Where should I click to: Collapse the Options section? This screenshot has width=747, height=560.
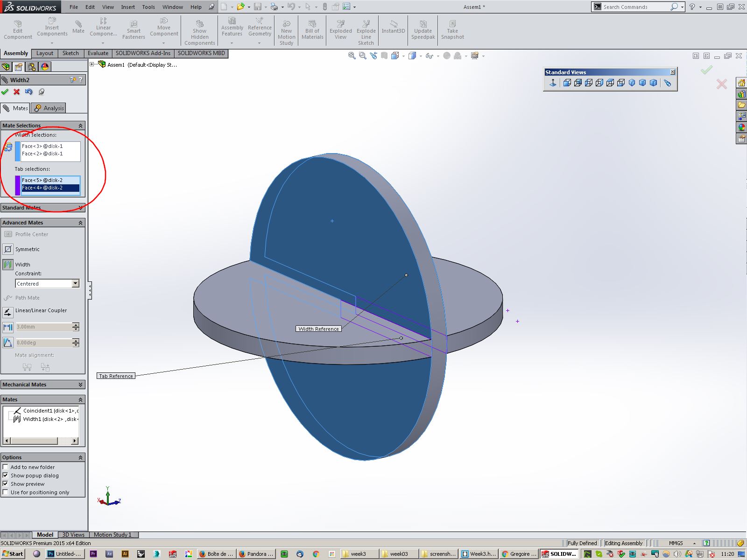tap(80, 457)
